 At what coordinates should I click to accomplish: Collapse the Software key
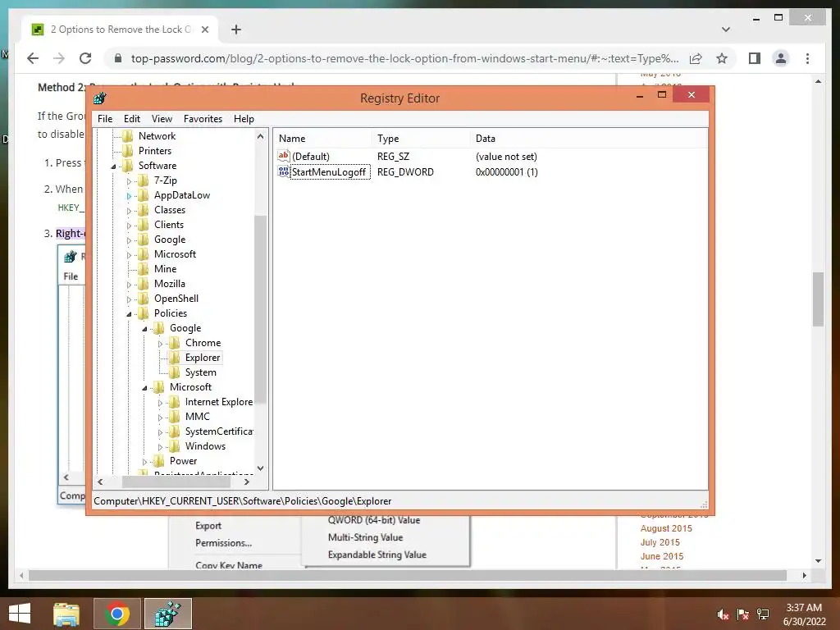[x=113, y=167]
